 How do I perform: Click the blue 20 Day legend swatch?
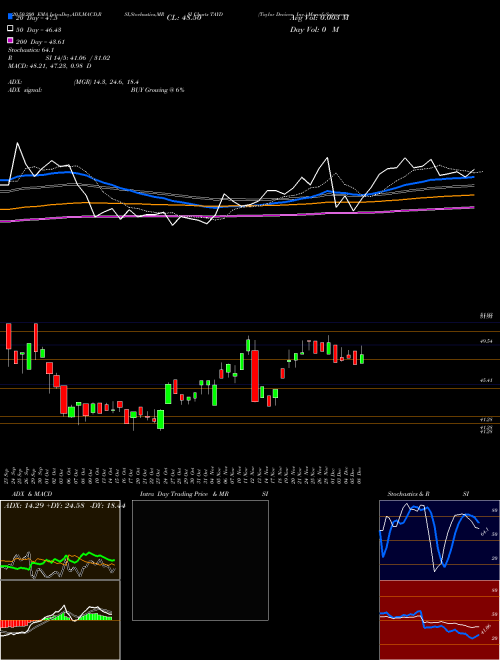[x=10, y=17]
